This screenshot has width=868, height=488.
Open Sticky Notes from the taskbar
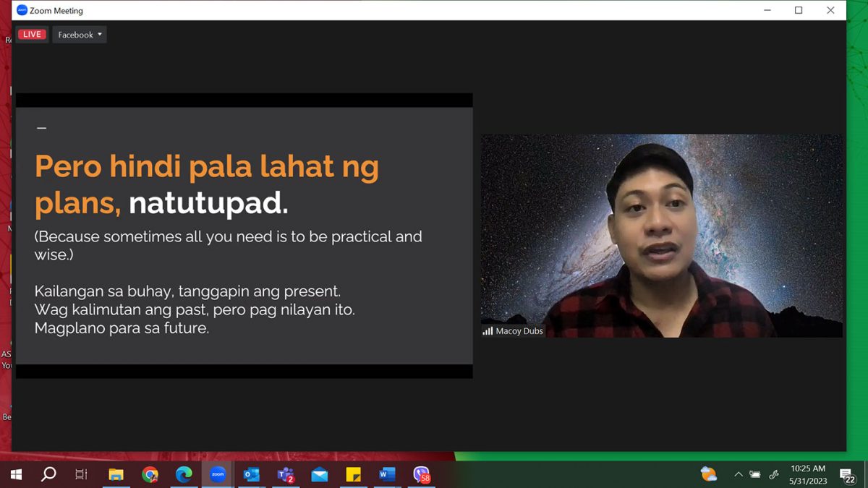[353, 474]
